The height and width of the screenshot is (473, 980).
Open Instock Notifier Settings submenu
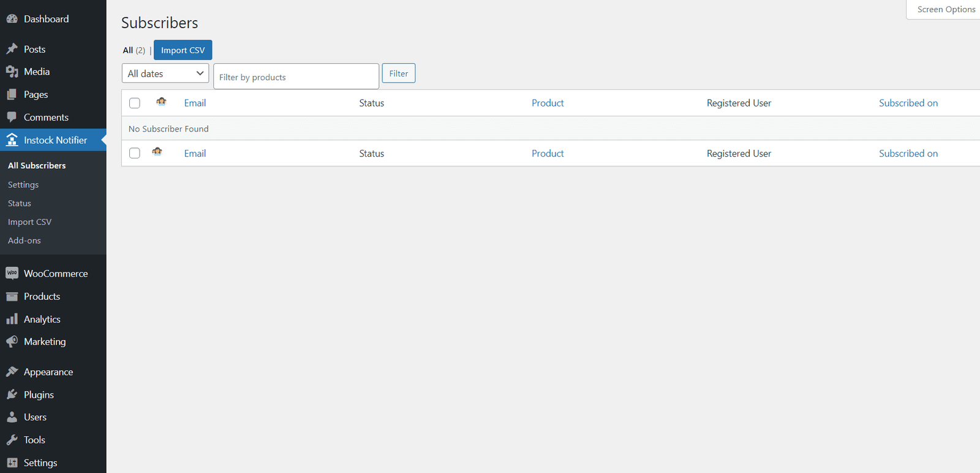click(23, 185)
